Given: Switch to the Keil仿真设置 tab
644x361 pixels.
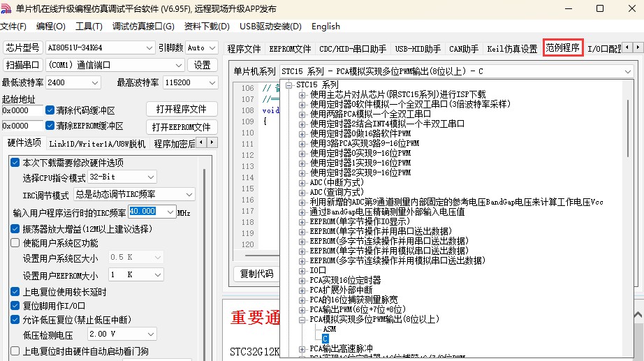Looking at the screenshot, I should (512, 49).
